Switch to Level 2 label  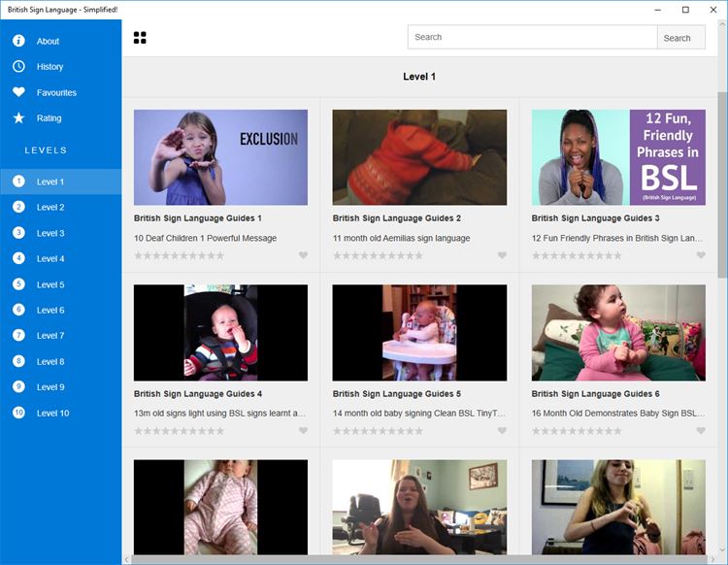click(x=50, y=208)
